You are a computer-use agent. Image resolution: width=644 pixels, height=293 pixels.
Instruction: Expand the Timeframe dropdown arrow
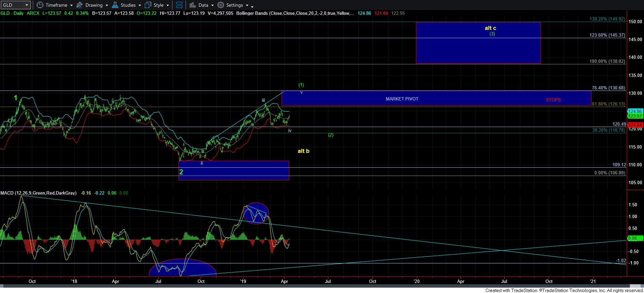click(x=71, y=5)
